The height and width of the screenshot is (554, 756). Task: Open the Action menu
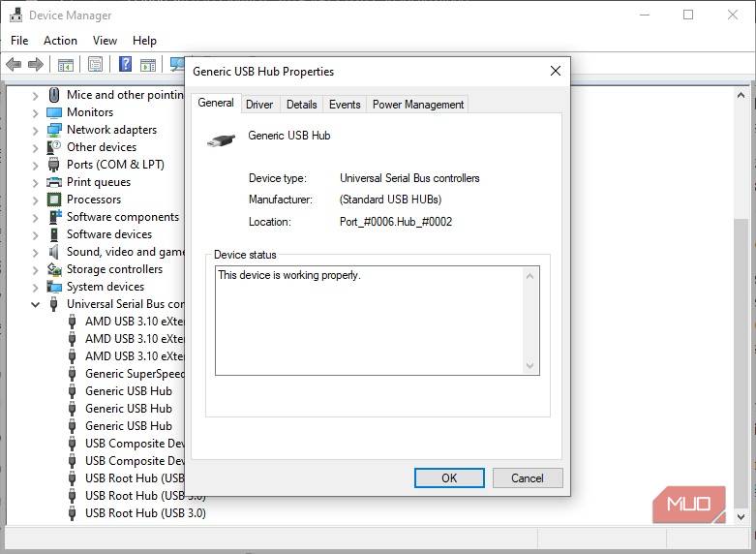click(x=60, y=41)
